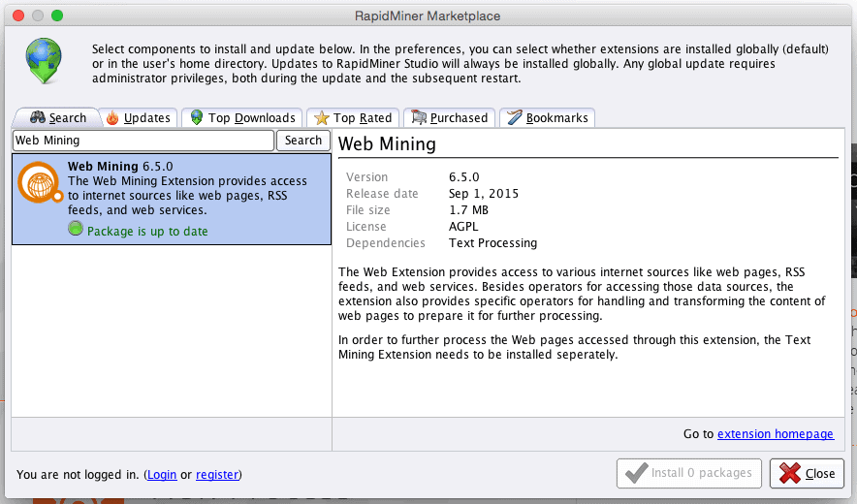
Task: Click the Login link
Action: [x=162, y=475]
